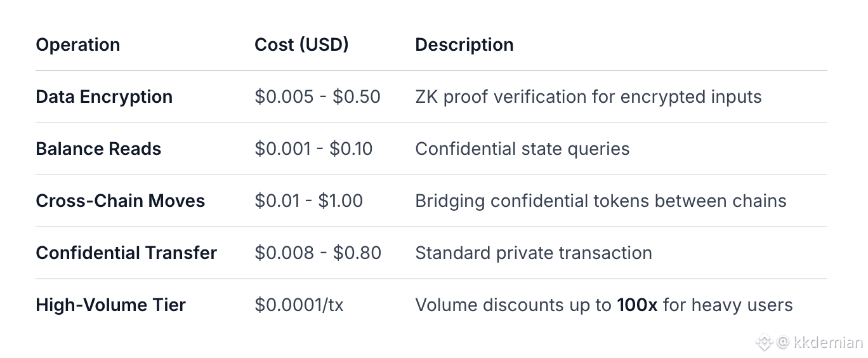Select the Data Encryption row label

[x=104, y=97]
